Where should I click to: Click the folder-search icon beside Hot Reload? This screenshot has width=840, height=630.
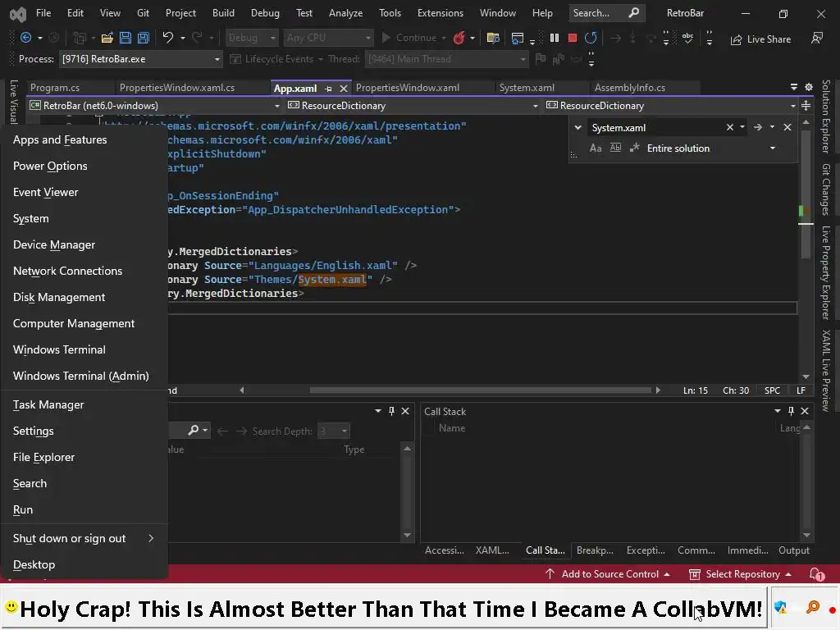[x=493, y=38]
